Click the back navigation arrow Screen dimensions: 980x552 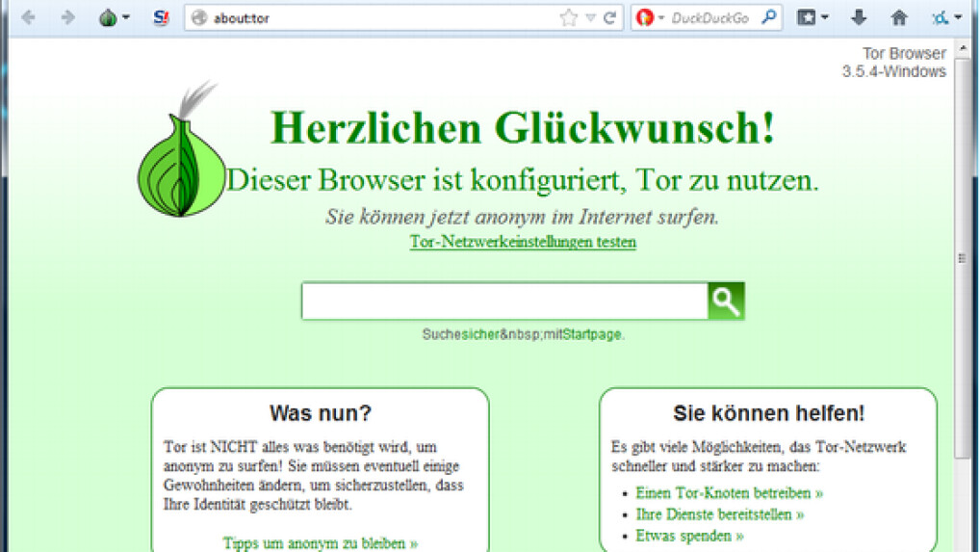pyautogui.click(x=29, y=17)
